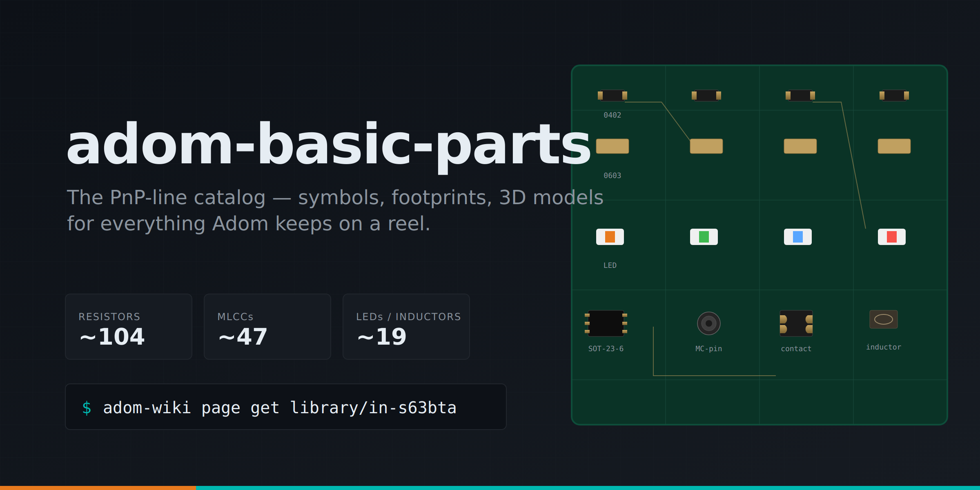
Task: Click the SOT-23-6 chip icon
Action: click(606, 323)
